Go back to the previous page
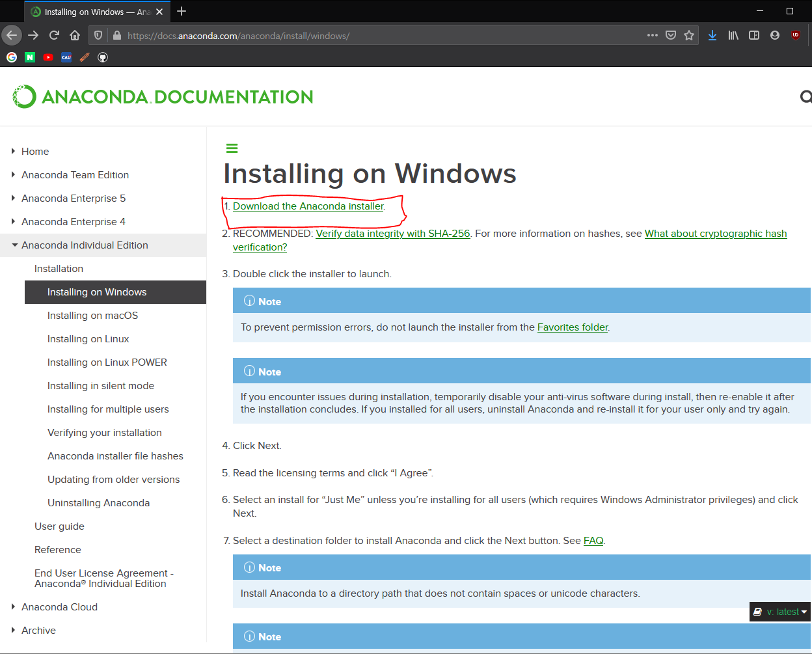This screenshot has height=654, width=812. [12, 35]
